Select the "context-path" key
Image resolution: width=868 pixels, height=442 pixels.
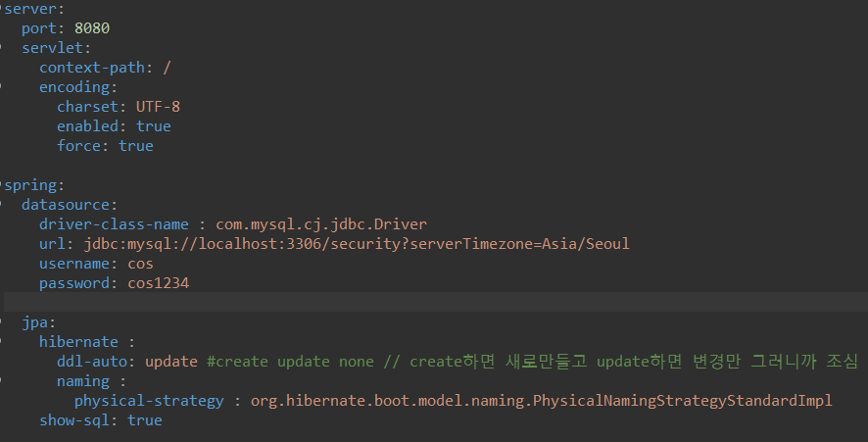coord(92,68)
